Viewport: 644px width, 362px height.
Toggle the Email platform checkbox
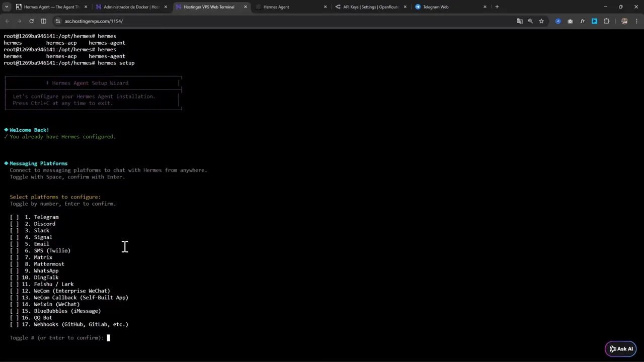pyautogui.click(x=14, y=244)
